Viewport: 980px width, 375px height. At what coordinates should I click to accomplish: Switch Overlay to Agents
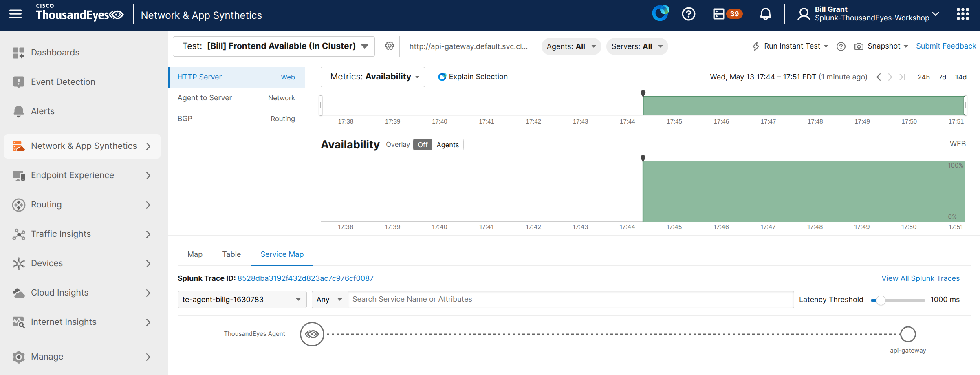coord(447,145)
